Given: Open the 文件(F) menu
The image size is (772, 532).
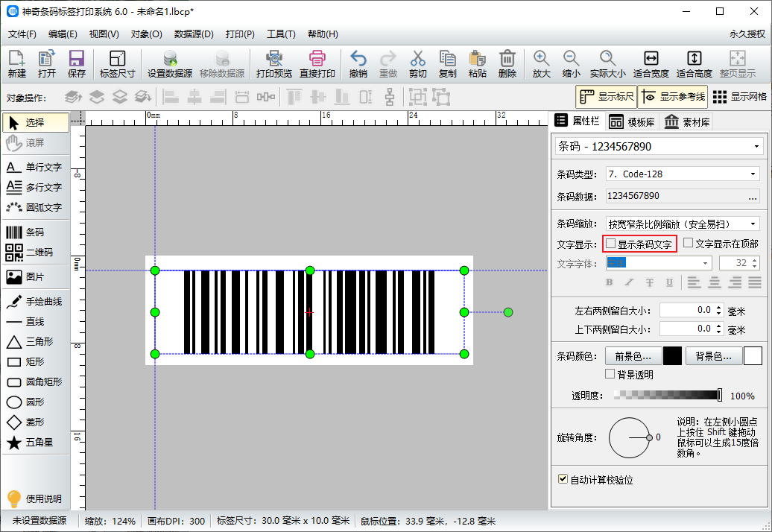Looking at the screenshot, I should [22, 34].
